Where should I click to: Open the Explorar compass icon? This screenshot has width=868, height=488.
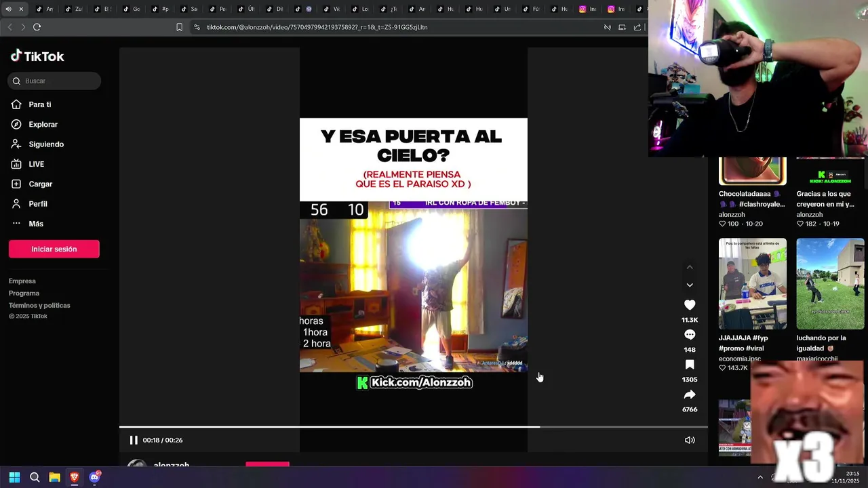coord(16,124)
